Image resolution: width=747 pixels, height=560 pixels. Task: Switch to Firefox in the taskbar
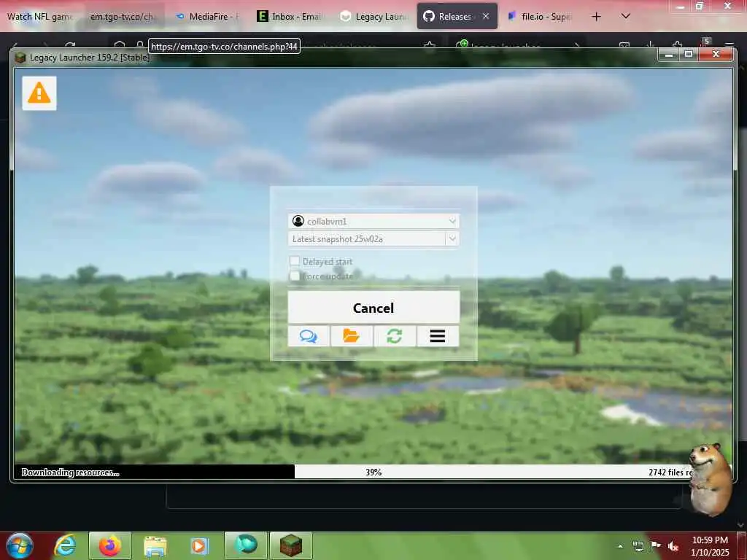click(x=110, y=545)
